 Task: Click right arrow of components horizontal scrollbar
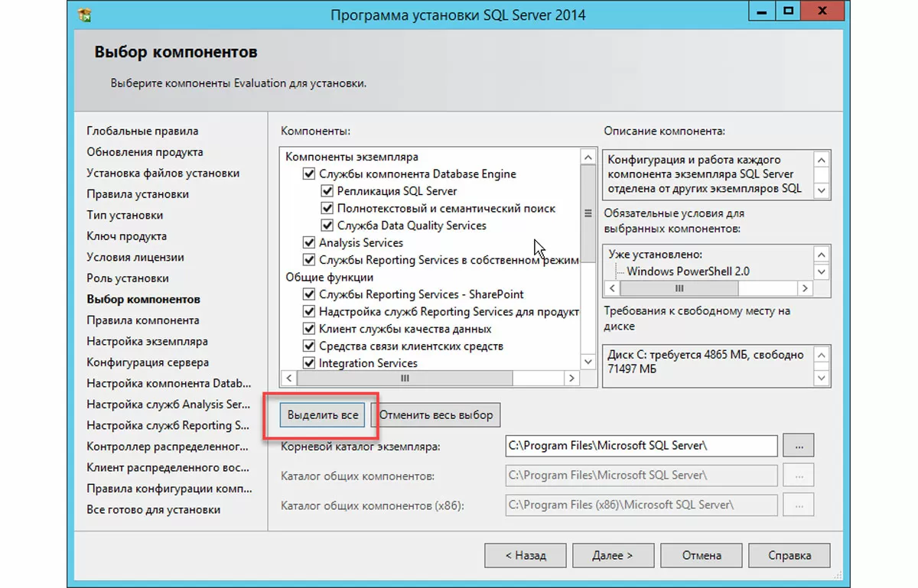click(x=572, y=378)
